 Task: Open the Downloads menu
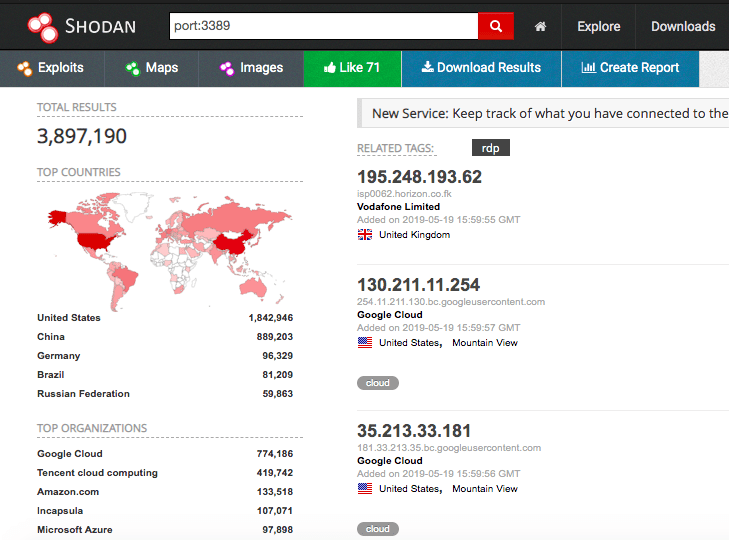(683, 27)
